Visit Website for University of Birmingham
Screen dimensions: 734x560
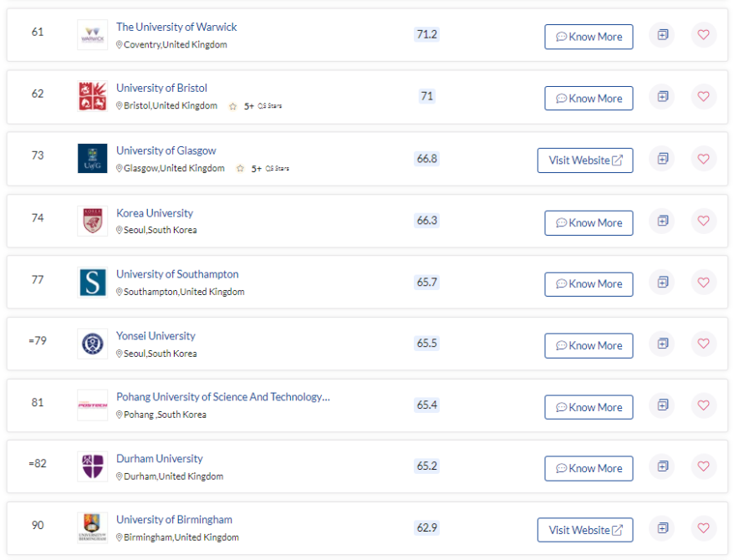585,530
